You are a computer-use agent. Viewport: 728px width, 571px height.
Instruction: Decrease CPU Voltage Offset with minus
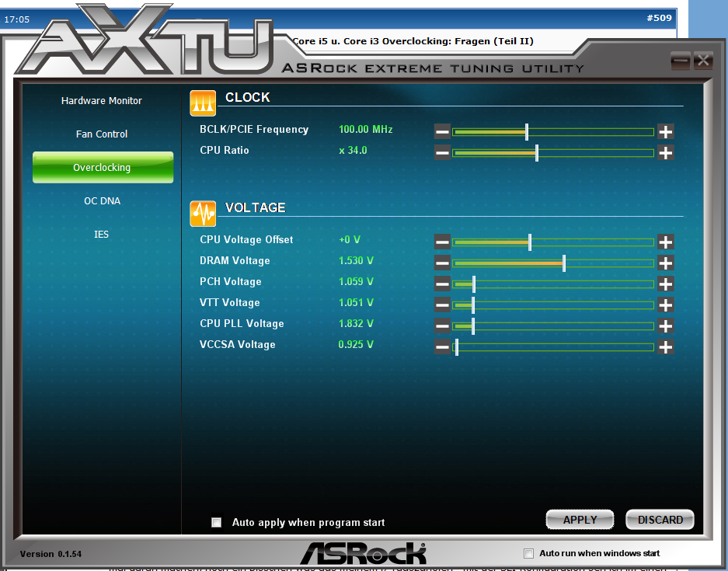point(442,242)
